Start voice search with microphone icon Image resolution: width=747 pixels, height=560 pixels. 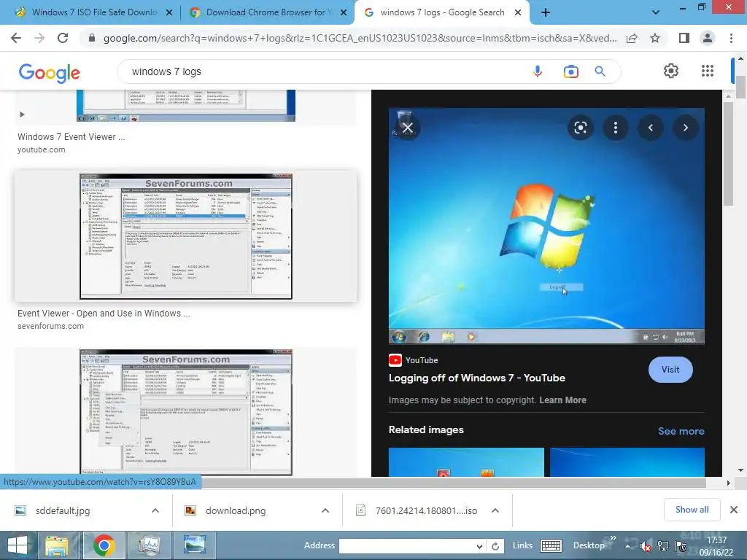(x=538, y=71)
